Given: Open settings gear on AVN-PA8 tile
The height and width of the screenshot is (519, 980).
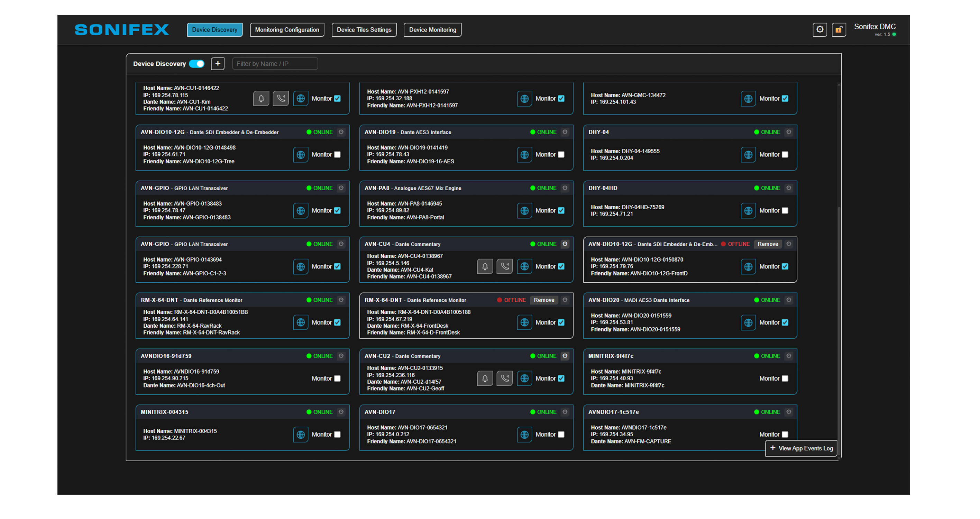Looking at the screenshot, I should 565,188.
